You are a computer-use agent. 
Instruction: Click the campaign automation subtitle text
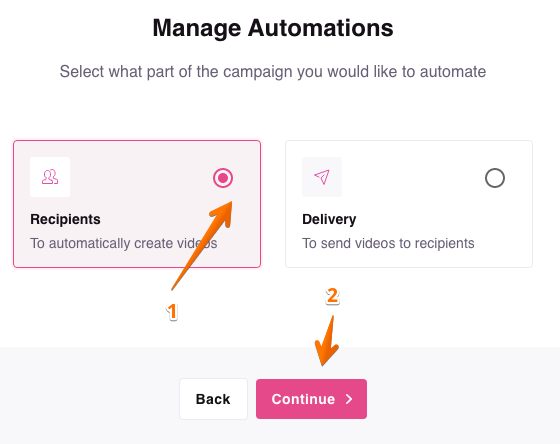click(273, 71)
